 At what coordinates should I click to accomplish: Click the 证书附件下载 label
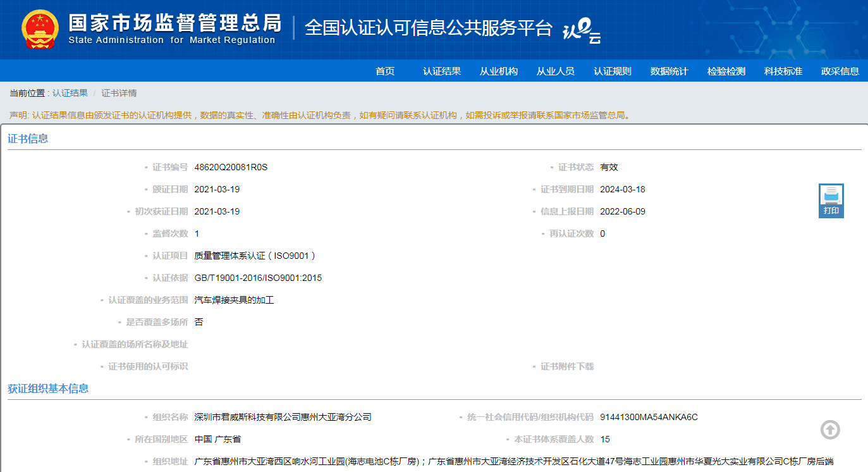coord(566,366)
